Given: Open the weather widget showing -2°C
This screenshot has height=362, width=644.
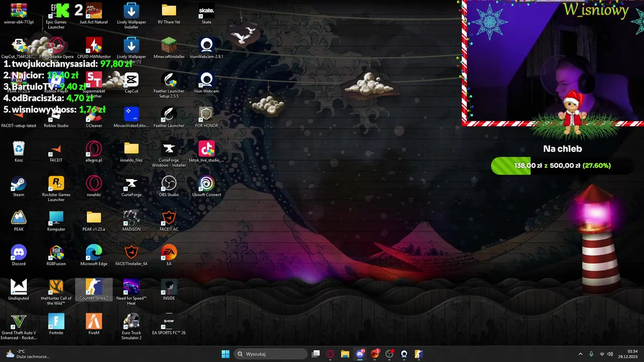Looking at the screenshot, I should pyautogui.click(x=28, y=354).
